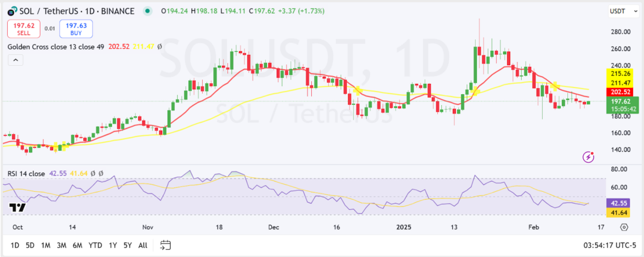
Task: Select the Golden Cross indicator legend
Action: (x=56, y=47)
